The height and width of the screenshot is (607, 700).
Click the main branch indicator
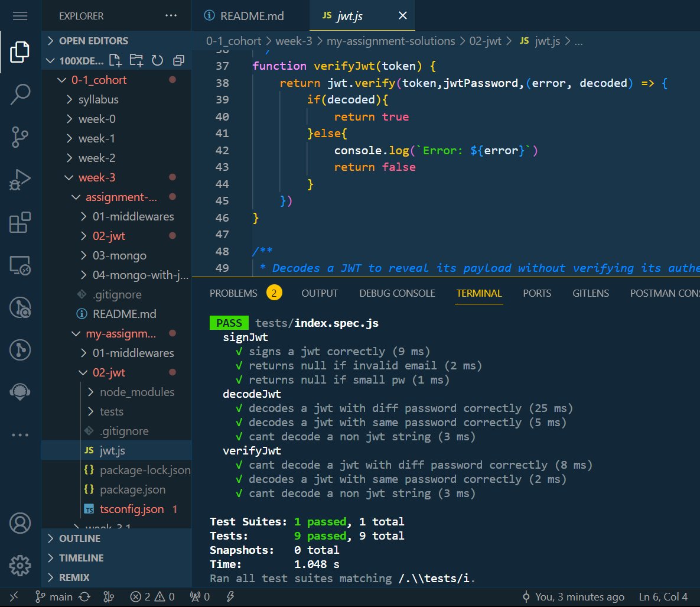click(54, 597)
